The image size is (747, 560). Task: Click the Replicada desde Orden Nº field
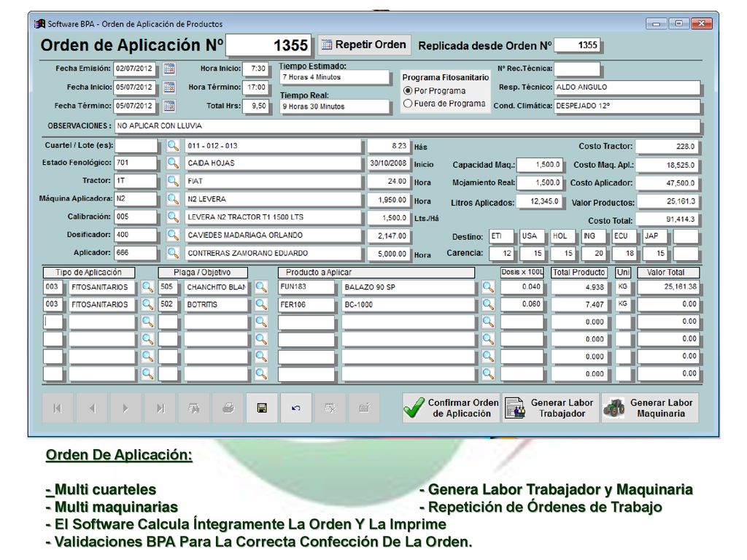tap(578, 45)
